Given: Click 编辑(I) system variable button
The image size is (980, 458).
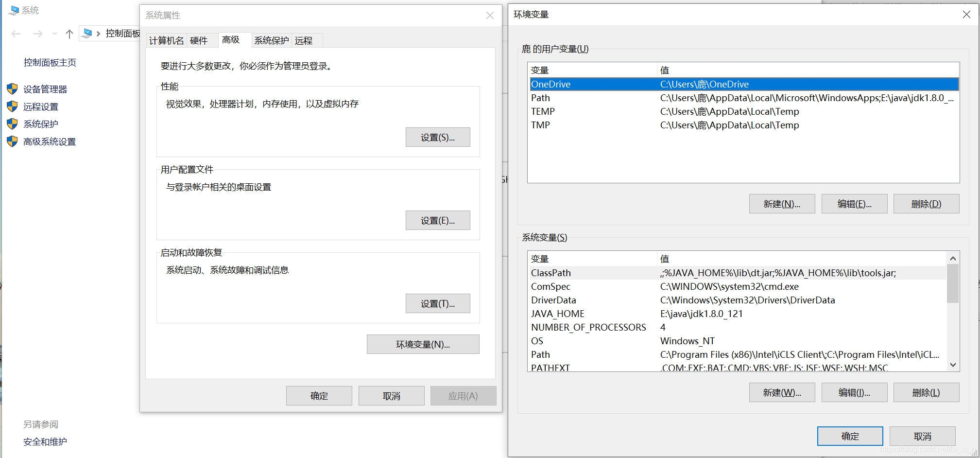Looking at the screenshot, I should click(854, 392).
